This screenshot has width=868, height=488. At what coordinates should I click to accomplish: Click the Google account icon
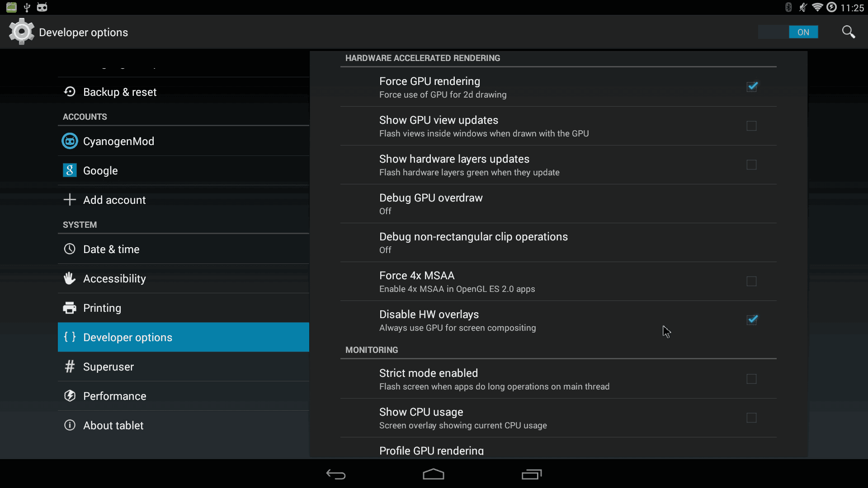click(x=69, y=170)
